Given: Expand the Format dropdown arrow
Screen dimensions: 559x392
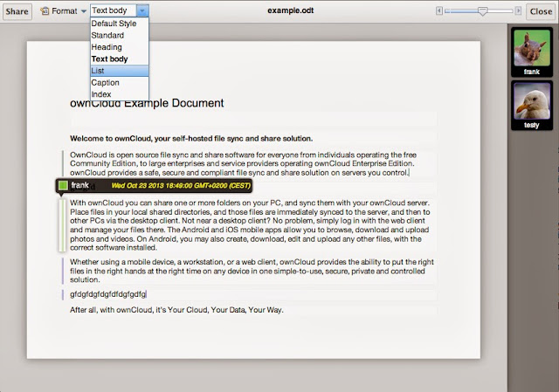Looking at the screenshot, I should click(x=84, y=11).
